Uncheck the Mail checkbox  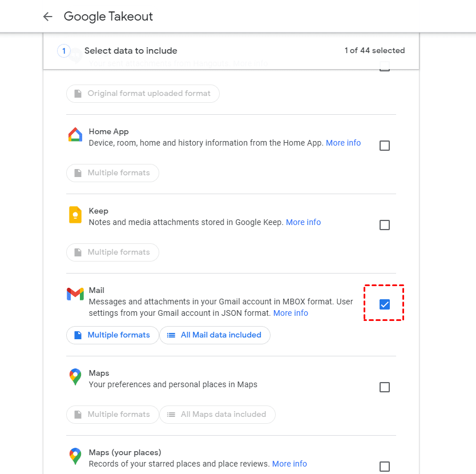pos(385,304)
